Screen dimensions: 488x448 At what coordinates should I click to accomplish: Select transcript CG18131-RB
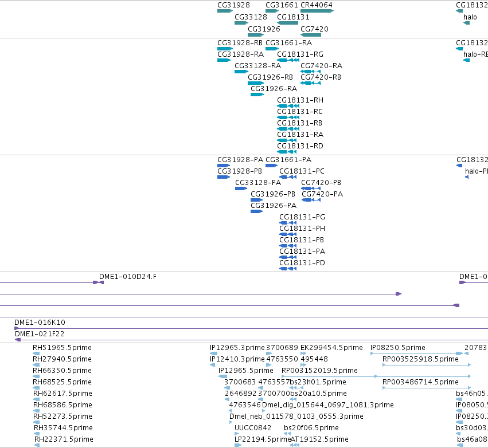(x=288, y=129)
